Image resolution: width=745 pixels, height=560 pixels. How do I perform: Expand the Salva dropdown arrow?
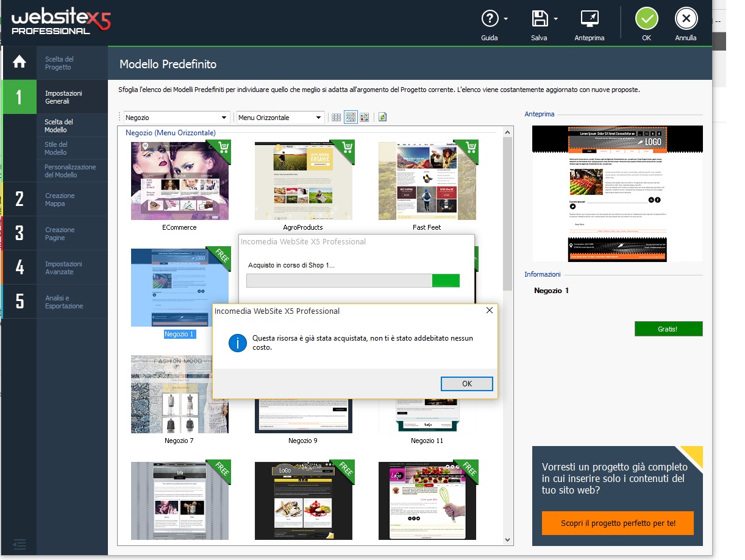[556, 19]
